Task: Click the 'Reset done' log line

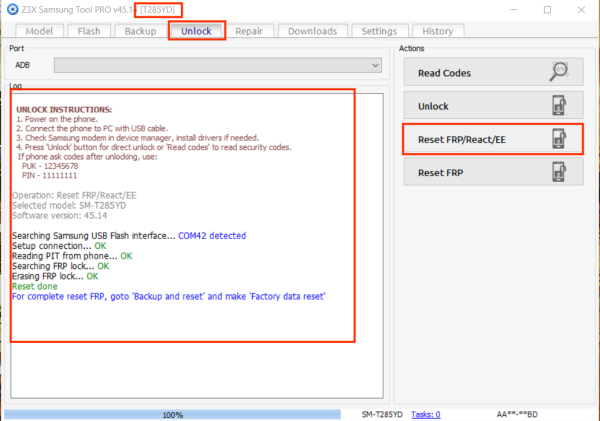Action: (35, 286)
